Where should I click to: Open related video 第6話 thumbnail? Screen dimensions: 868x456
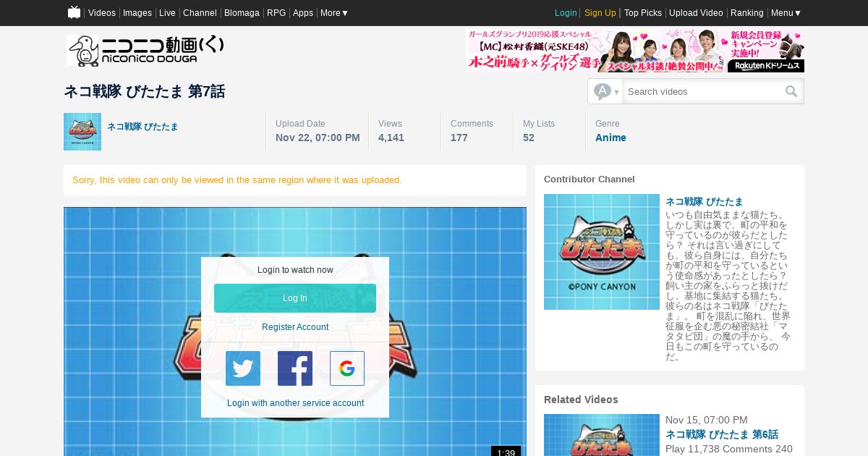pos(602,435)
